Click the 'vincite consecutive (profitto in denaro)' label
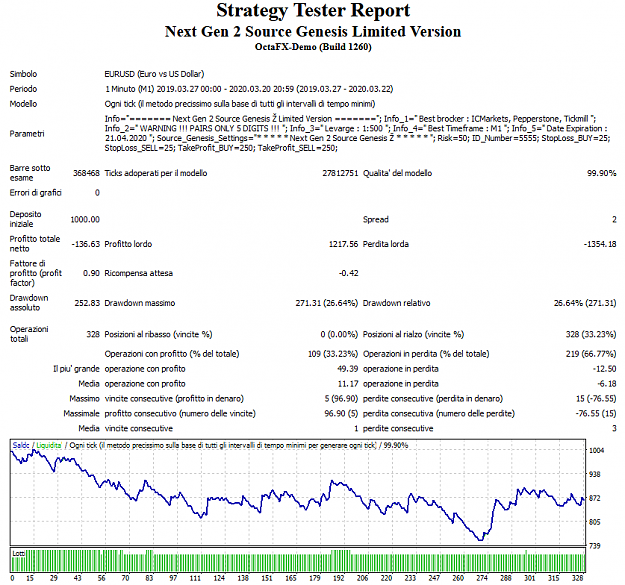The height and width of the screenshot is (585, 625). click(x=174, y=399)
